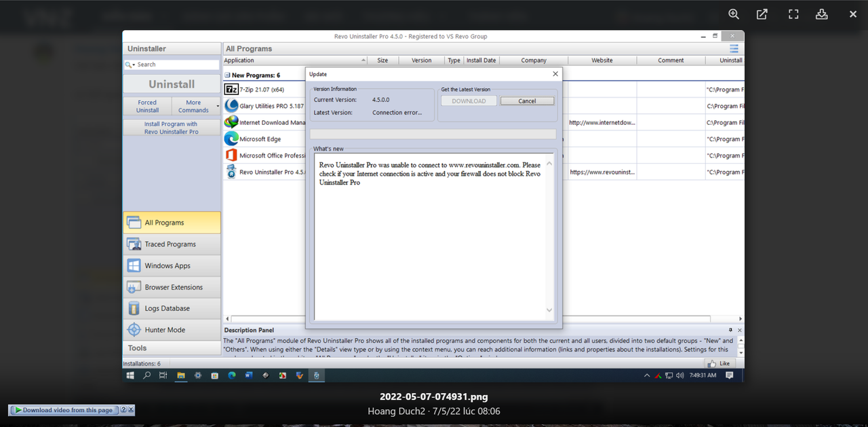Click the Microsoft Edge icon in list

pos(231,138)
